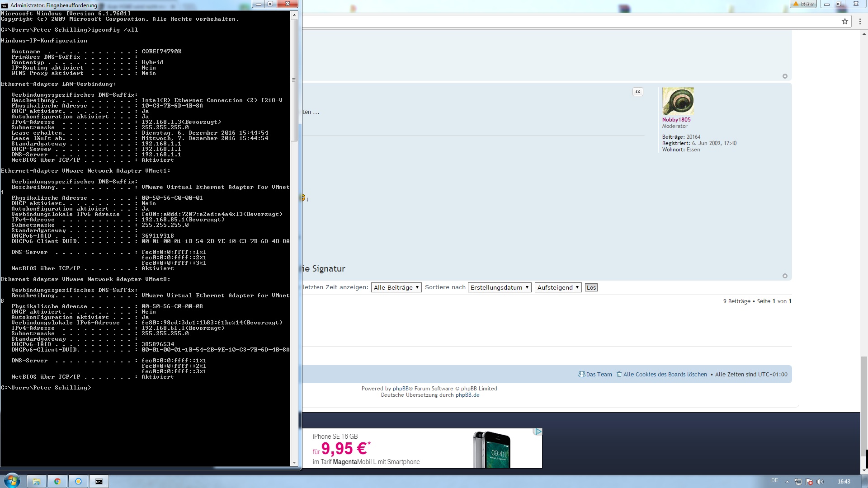Click the volume speaker tray icon

pos(820,482)
